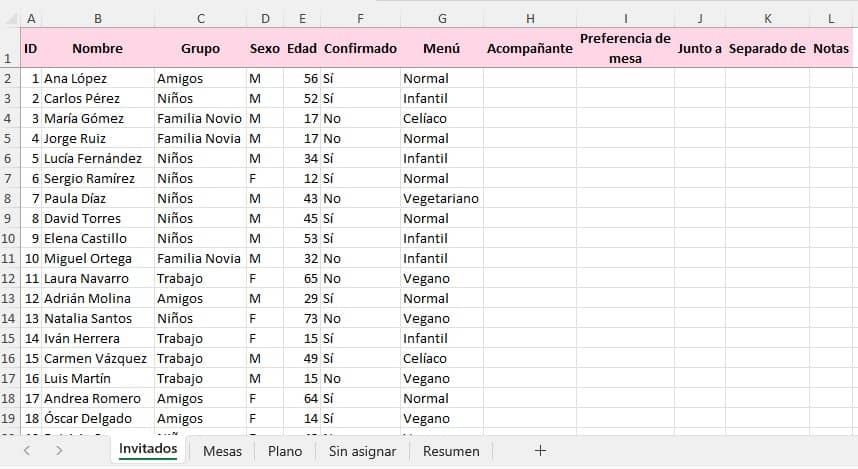
Task: Click the Vegetariano menu cell for Paula Díaz
Action: click(441, 198)
